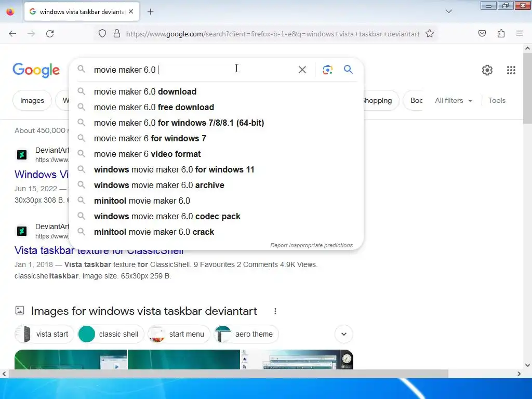
Task: Open the second teal image thumbnail
Action: [183, 360]
